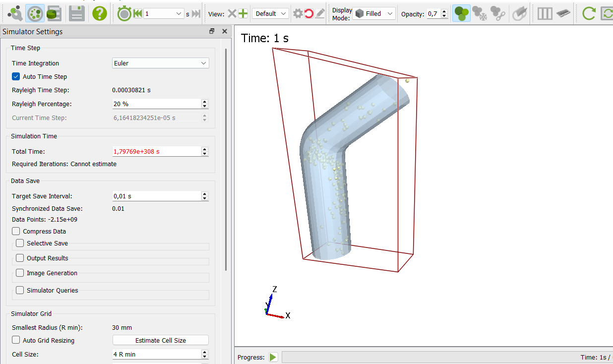Jump to last time step (forward icon)
The height and width of the screenshot is (364, 613).
pos(196,14)
